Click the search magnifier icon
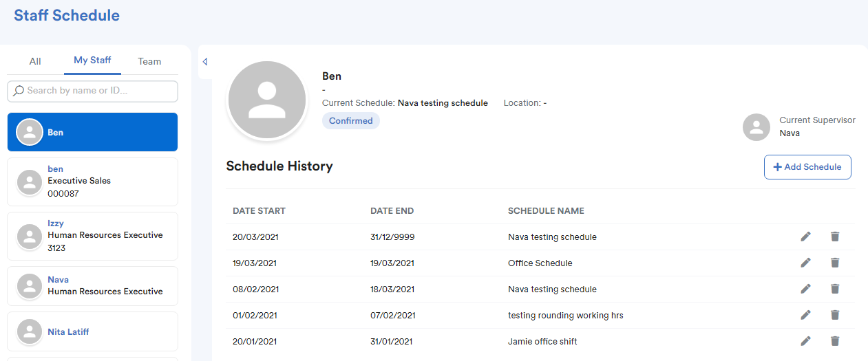 coord(19,91)
